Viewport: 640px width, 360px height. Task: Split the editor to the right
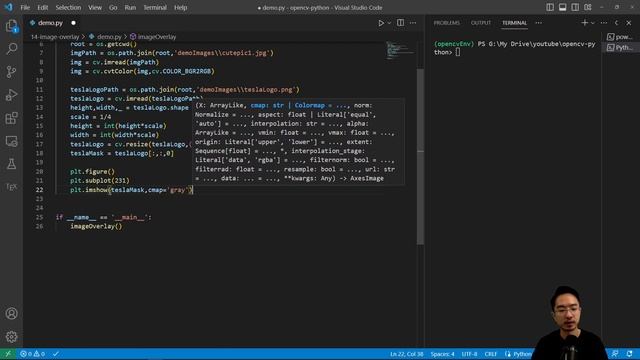tap(400, 23)
